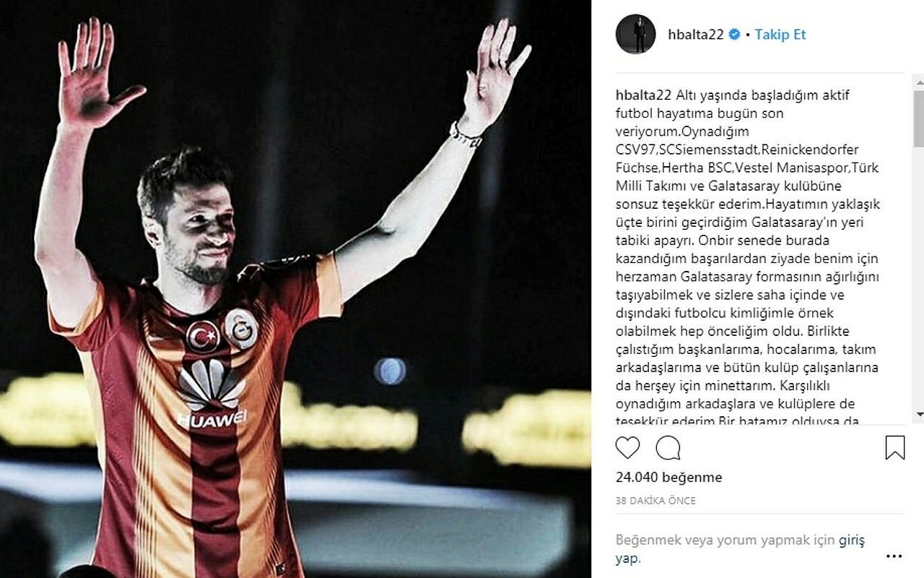This screenshot has height=578, width=924.
Task: Like the post with the heart icon
Action: (627, 448)
